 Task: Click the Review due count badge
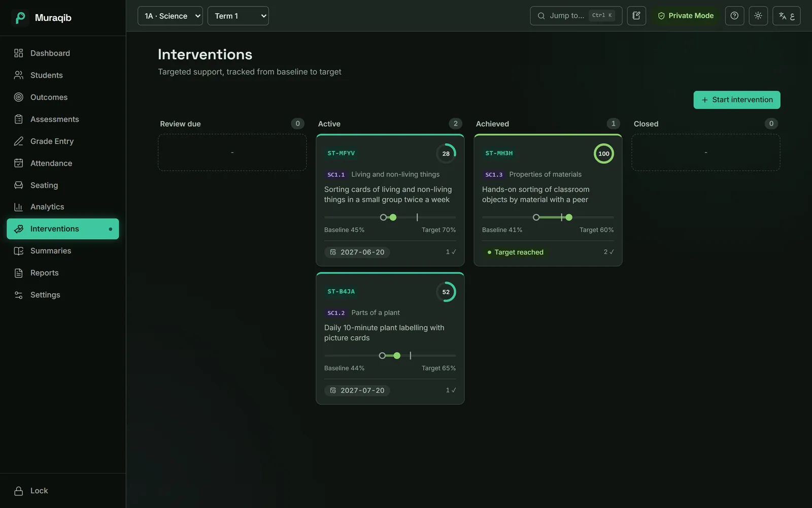coord(298,123)
